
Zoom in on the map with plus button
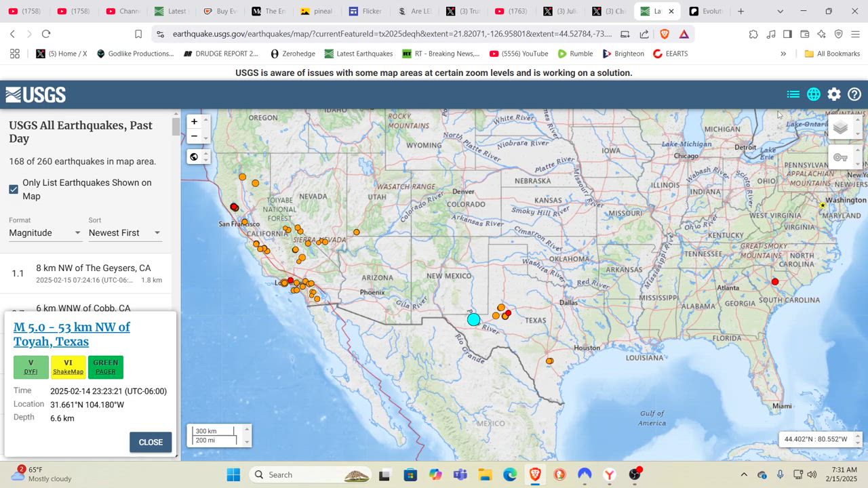click(194, 121)
